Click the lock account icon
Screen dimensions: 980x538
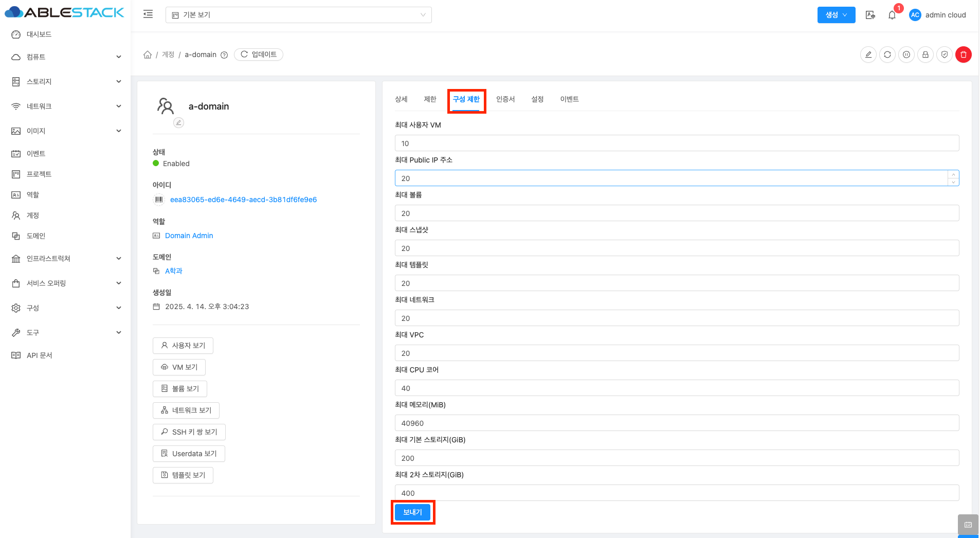(x=925, y=55)
